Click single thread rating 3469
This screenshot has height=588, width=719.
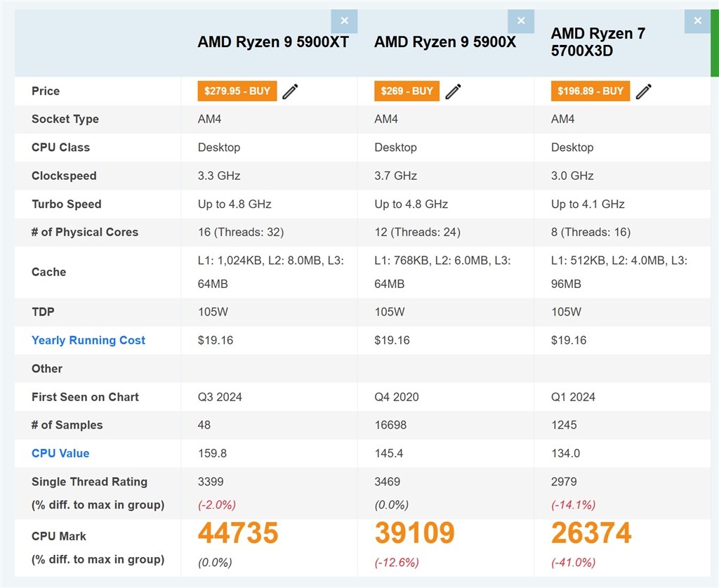coord(387,482)
